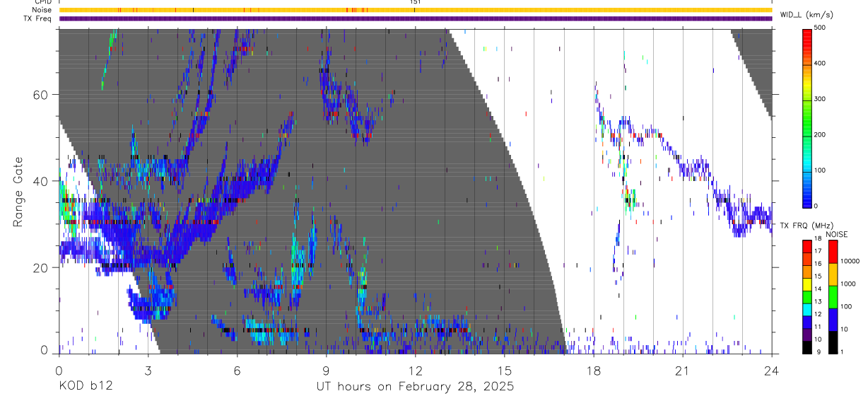Click the width velocity color scale bar
The height and width of the screenshot is (401, 868).
click(807, 117)
